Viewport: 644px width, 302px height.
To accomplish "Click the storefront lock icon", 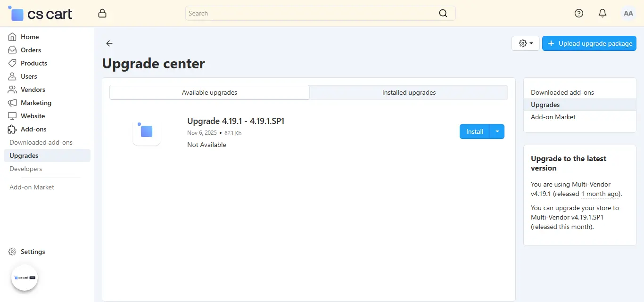I will point(102,13).
